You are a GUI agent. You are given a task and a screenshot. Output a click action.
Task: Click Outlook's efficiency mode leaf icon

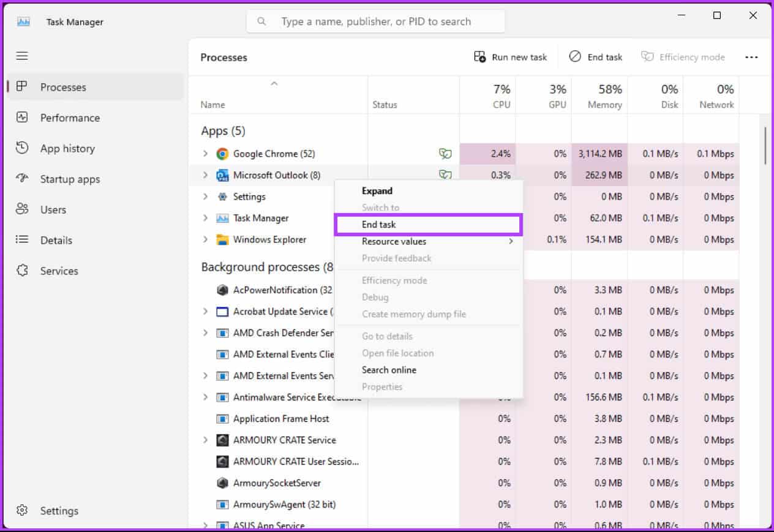(x=445, y=175)
